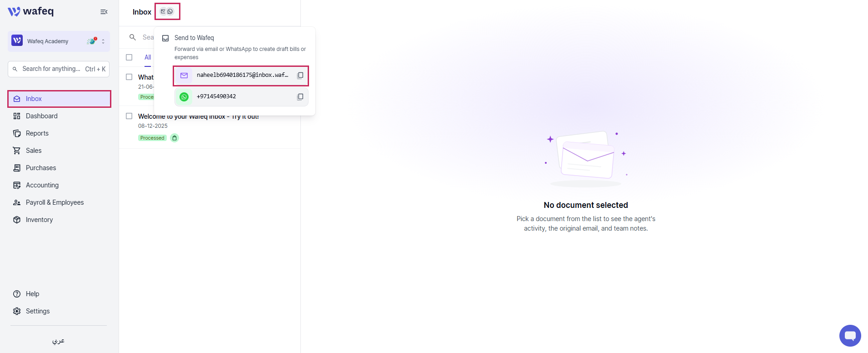
Task: Open the Sales section
Action: [33, 151]
